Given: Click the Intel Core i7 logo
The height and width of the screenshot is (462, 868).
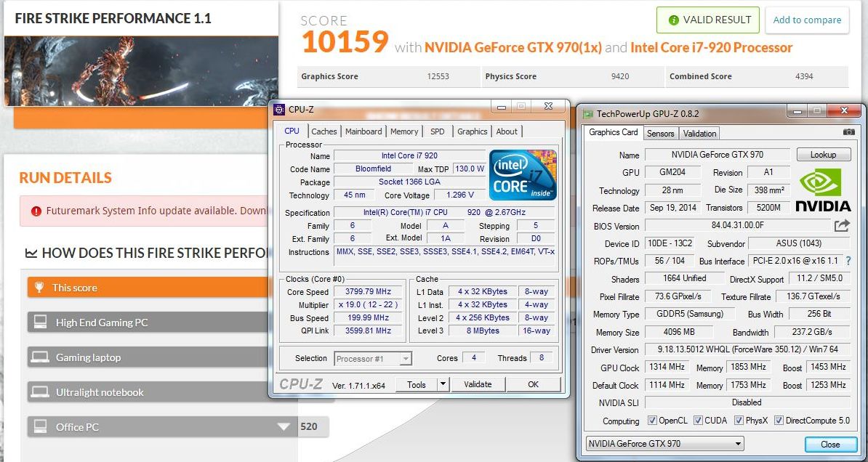Looking at the screenshot, I should (523, 174).
